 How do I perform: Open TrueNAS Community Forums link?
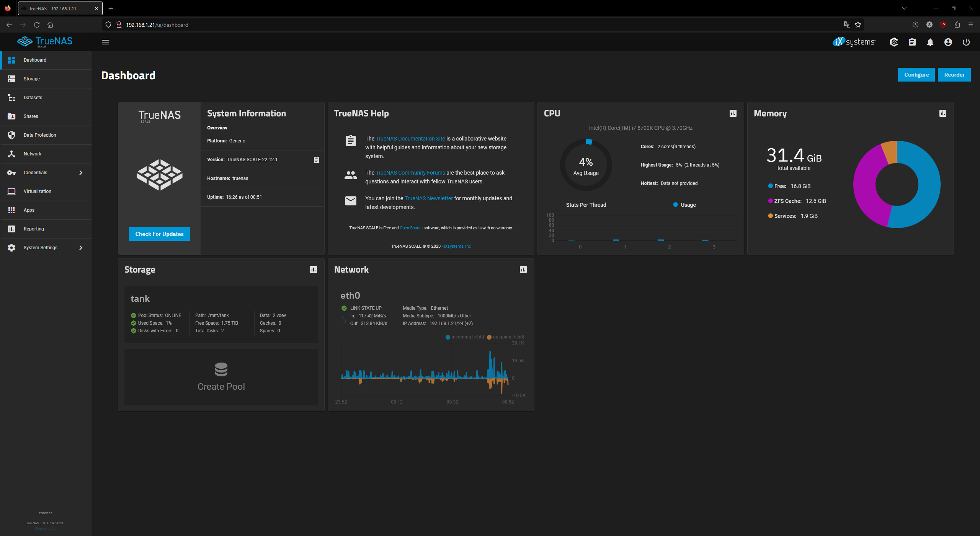coord(410,173)
